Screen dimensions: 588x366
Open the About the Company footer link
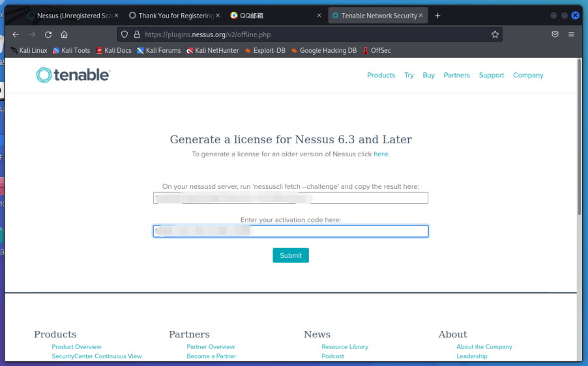click(484, 347)
